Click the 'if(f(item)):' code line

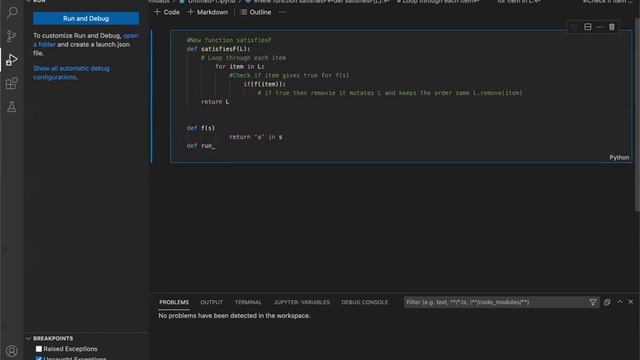264,84
